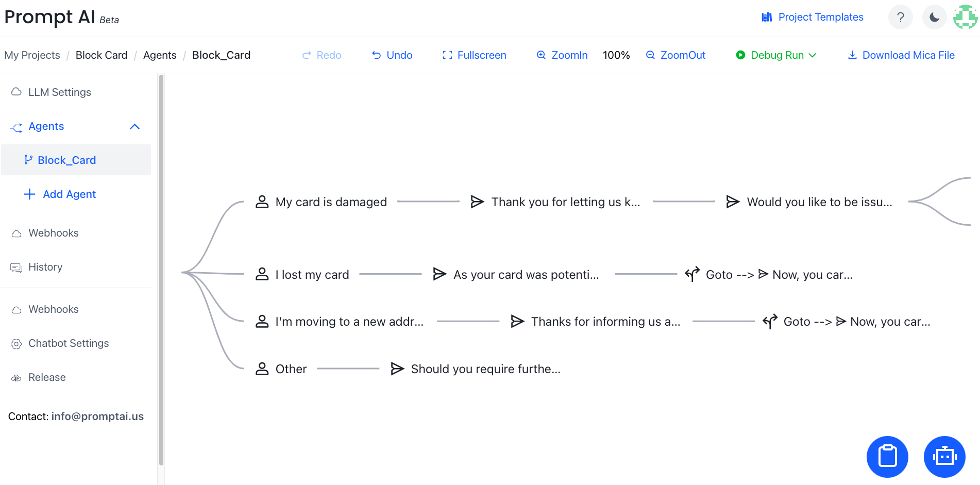Open help via the question mark icon
The width and height of the screenshot is (980, 485).
point(900,18)
